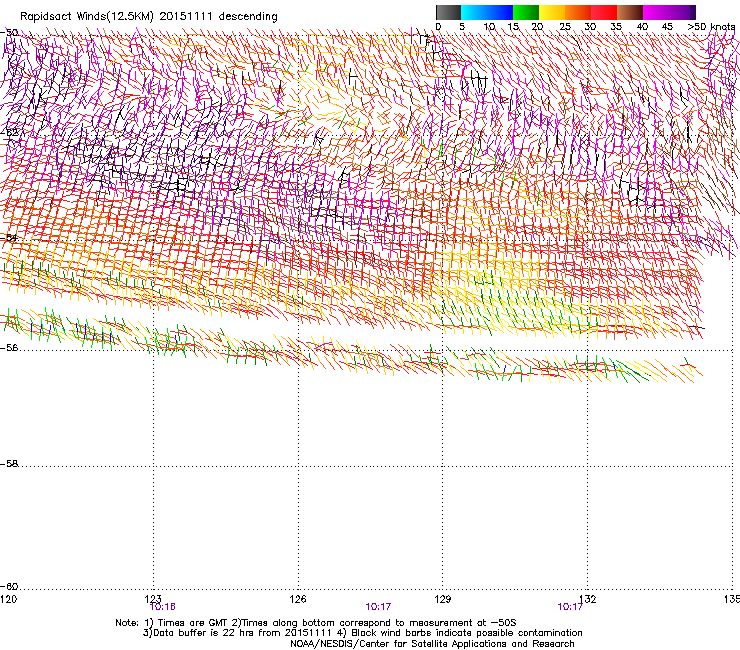Click the longitude label 120
This screenshot has width=740, height=650.
point(8,599)
